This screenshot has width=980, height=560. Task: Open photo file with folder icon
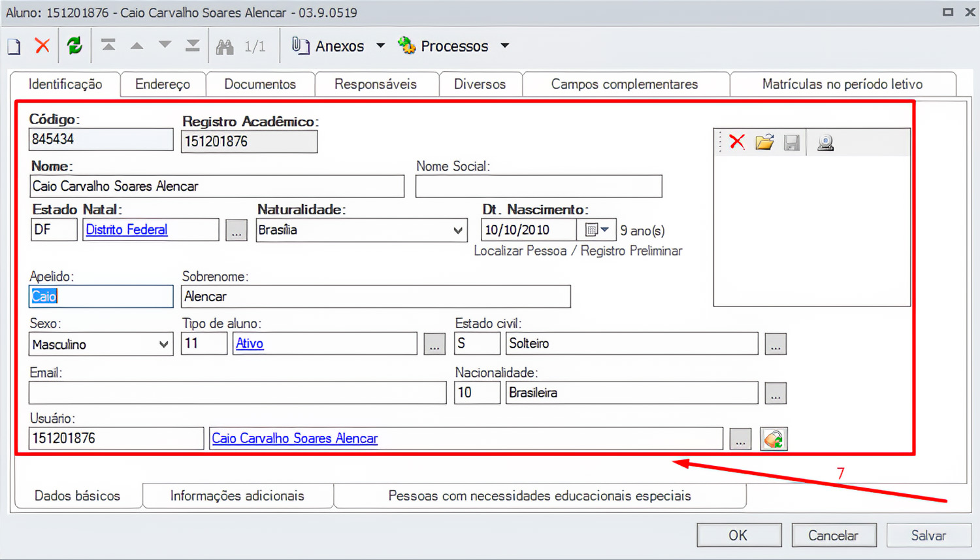tap(764, 142)
